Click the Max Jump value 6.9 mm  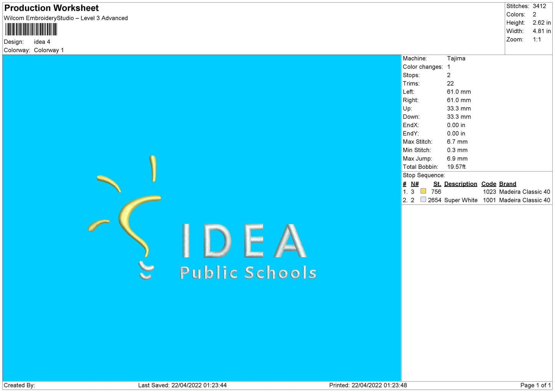(x=457, y=159)
